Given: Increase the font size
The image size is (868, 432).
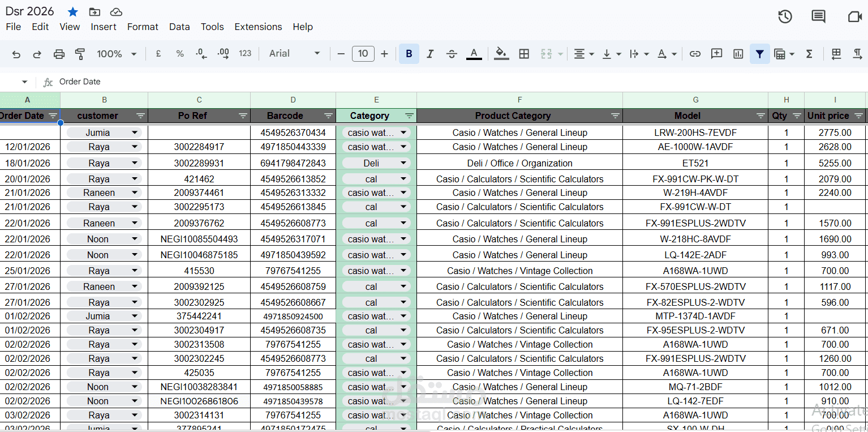Looking at the screenshot, I should click(384, 54).
